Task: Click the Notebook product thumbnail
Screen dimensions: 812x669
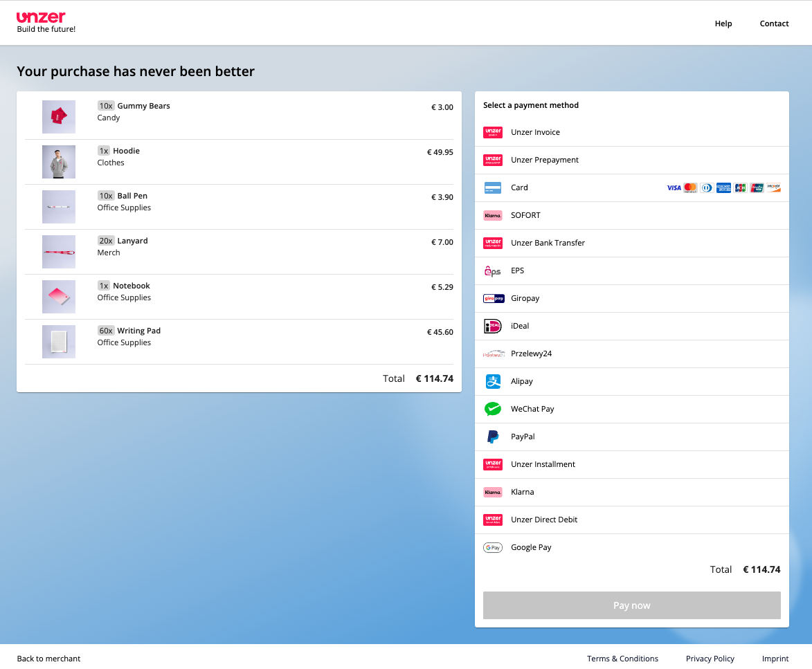Action: point(59,297)
